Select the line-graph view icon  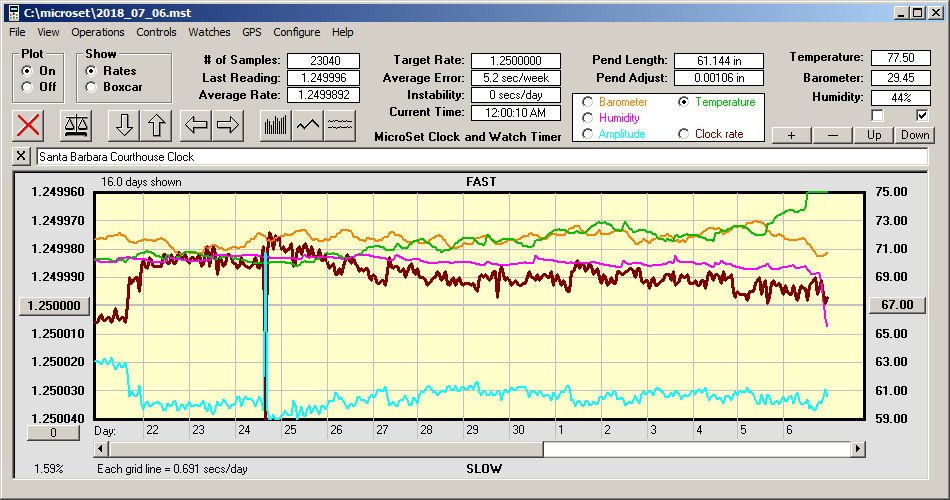pyautogui.click(x=308, y=125)
